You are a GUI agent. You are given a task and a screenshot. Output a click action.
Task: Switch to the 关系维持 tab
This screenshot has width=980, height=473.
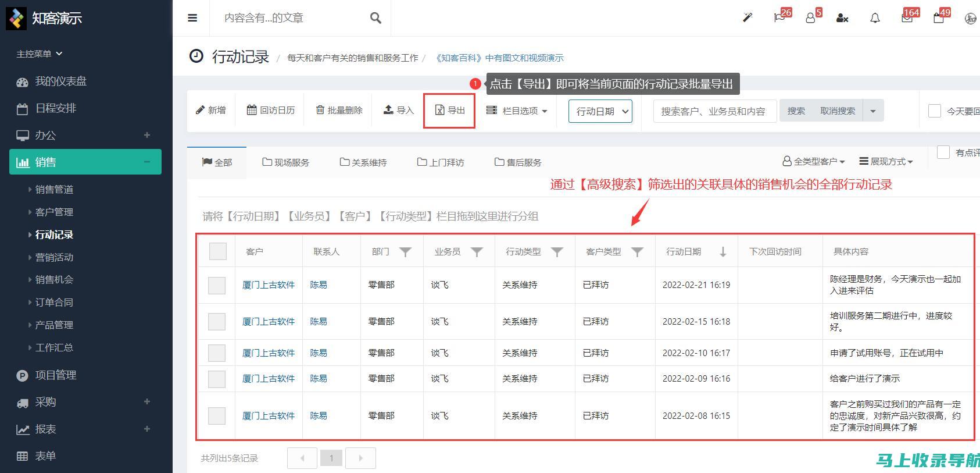[x=363, y=162]
